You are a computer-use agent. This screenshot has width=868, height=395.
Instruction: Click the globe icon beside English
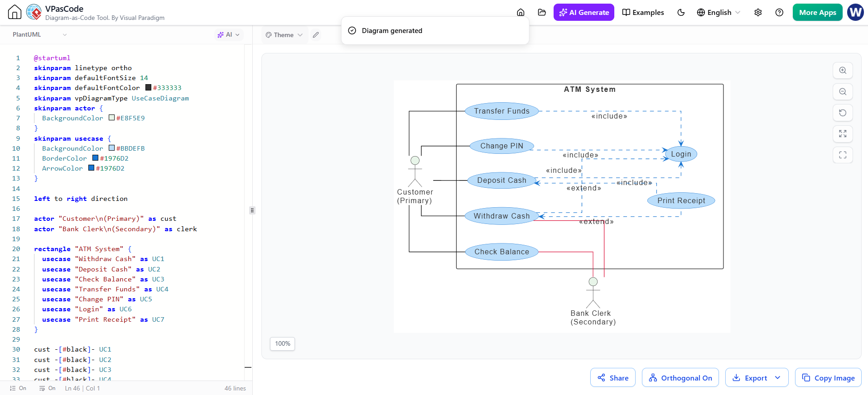pyautogui.click(x=701, y=12)
